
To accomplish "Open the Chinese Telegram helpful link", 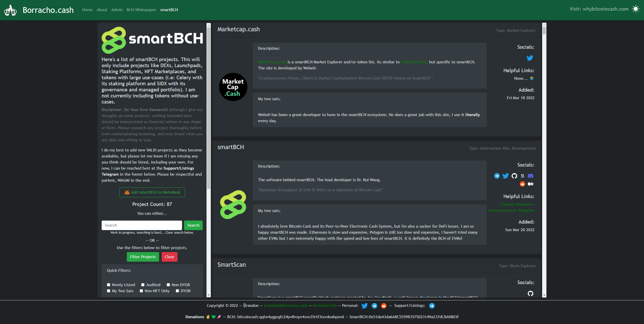I will pos(516,204).
